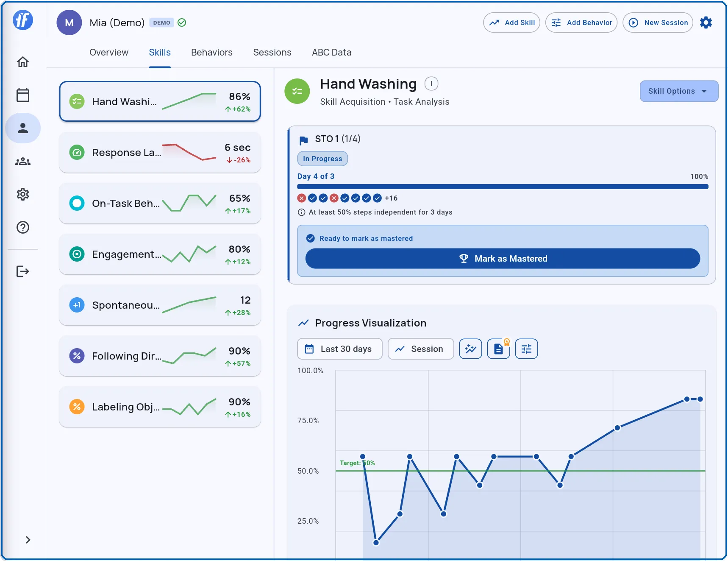Image resolution: width=728 pixels, height=561 pixels.
Task: Open the group clients icon in sidebar
Action: click(x=23, y=162)
